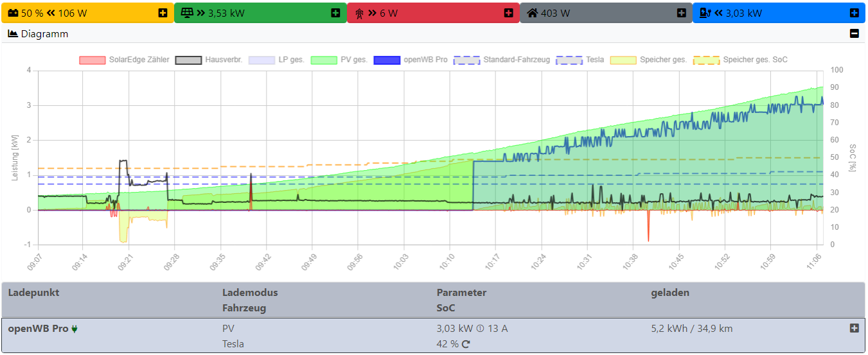This screenshot has height=355, width=868.
Task: Click the charging station icon in blue card
Action: pos(705,13)
